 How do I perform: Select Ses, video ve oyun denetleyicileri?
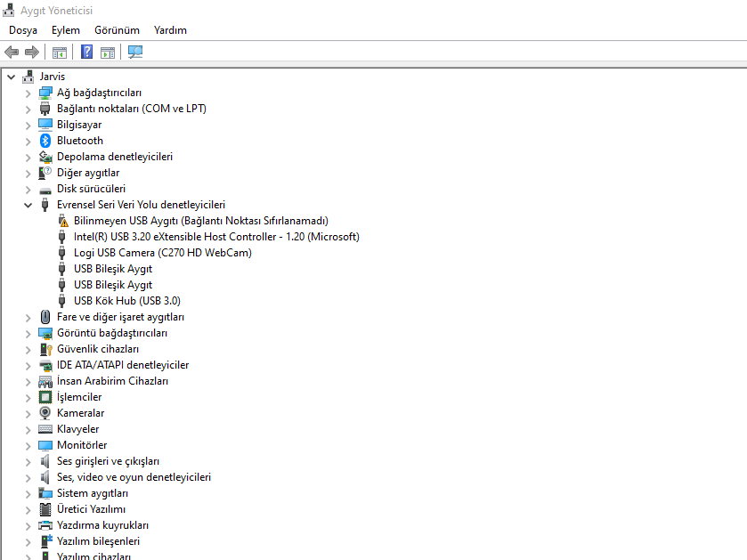[x=134, y=477]
